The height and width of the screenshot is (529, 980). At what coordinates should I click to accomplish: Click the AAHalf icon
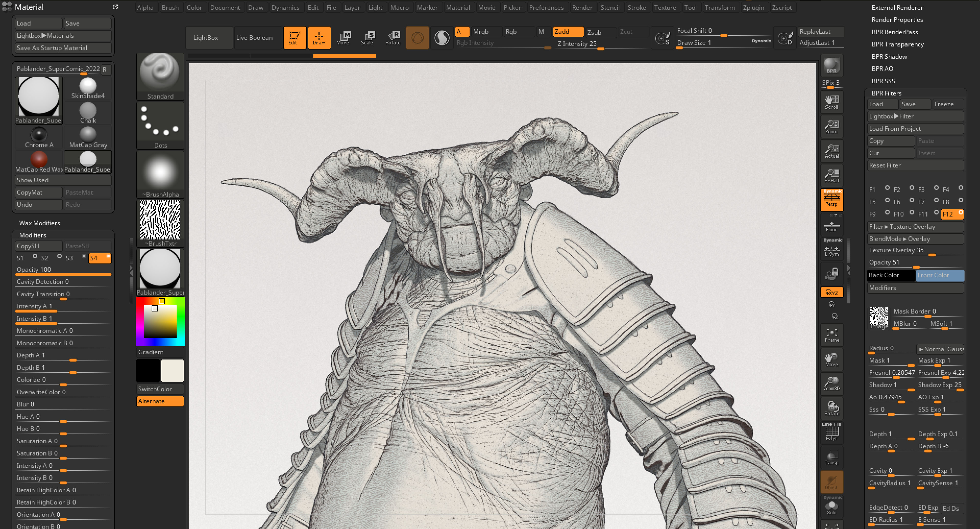pyautogui.click(x=832, y=175)
